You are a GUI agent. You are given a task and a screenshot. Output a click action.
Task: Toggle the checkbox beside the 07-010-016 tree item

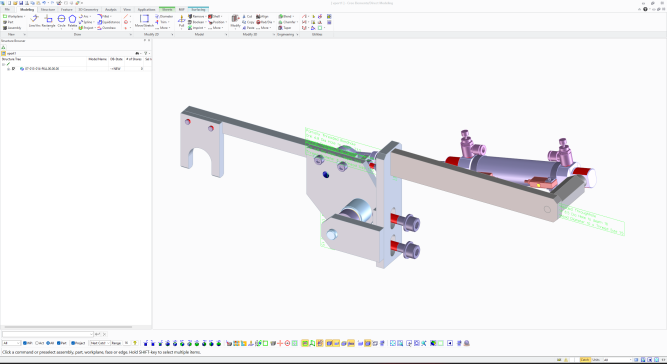click(x=14, y=68)
